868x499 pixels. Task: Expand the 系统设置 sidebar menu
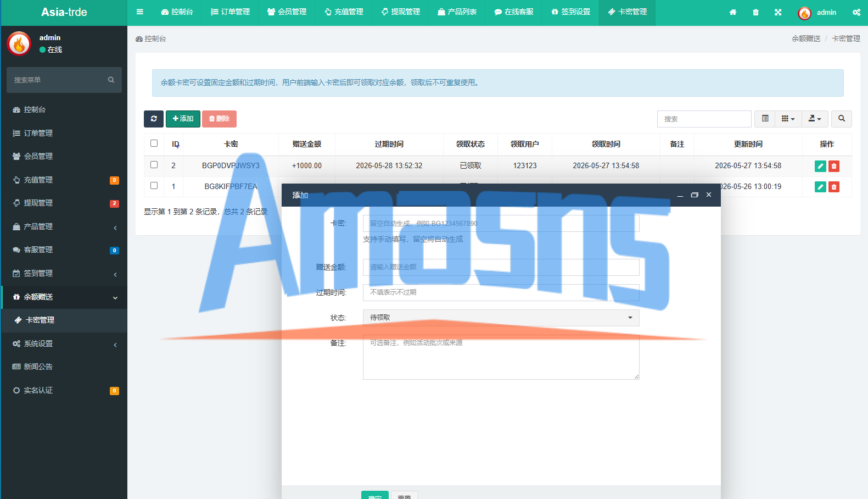(x=64, y=343)
